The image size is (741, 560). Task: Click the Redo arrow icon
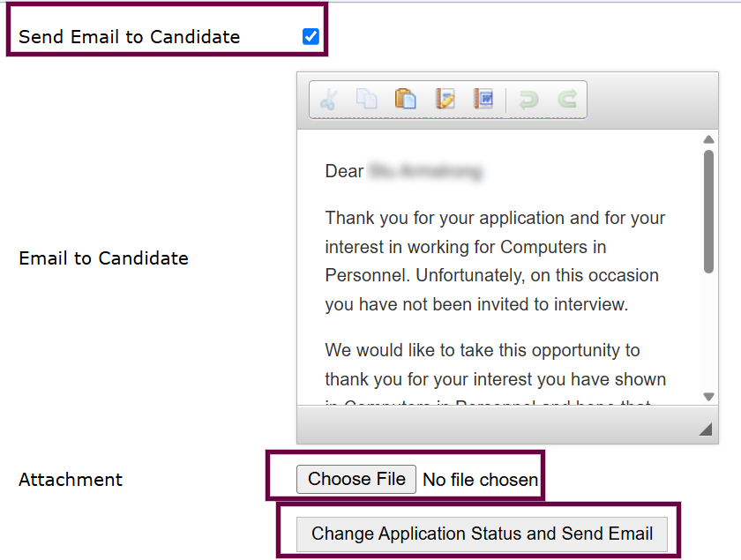click(567, 100)
